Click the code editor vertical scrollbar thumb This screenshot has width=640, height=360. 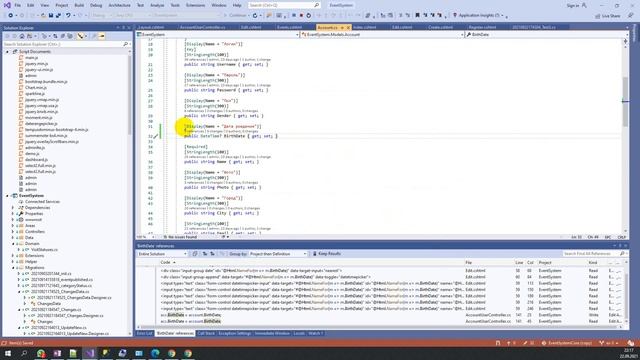625,101
